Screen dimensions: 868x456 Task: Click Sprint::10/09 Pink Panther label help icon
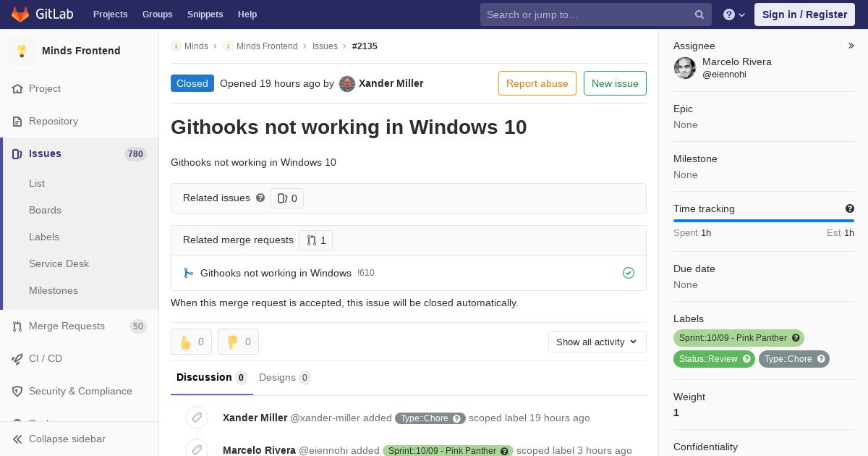[796, 338]
